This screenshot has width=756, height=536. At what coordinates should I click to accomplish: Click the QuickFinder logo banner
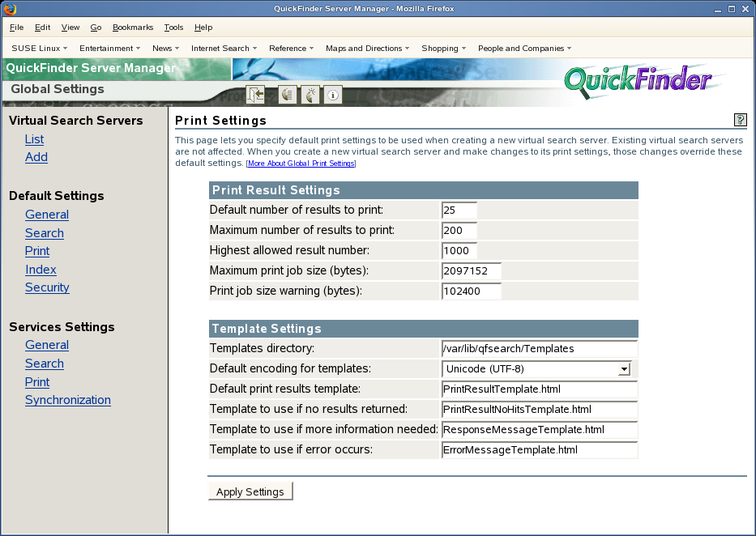click(x=639, y=80)
